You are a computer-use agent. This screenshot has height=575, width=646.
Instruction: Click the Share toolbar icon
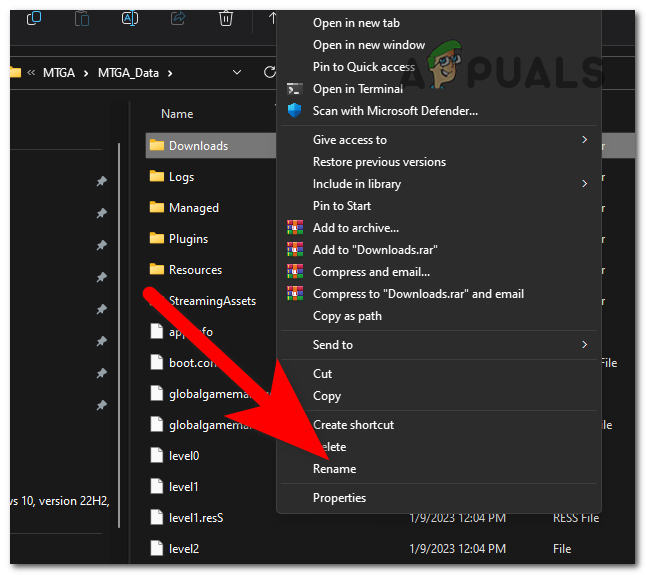click(178, 18)
